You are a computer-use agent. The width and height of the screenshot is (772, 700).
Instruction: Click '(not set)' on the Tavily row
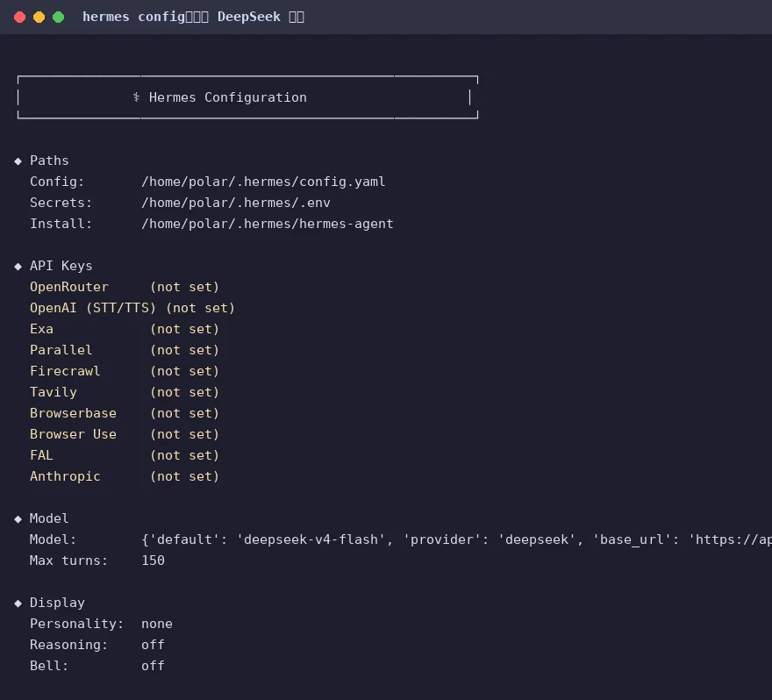184,392
